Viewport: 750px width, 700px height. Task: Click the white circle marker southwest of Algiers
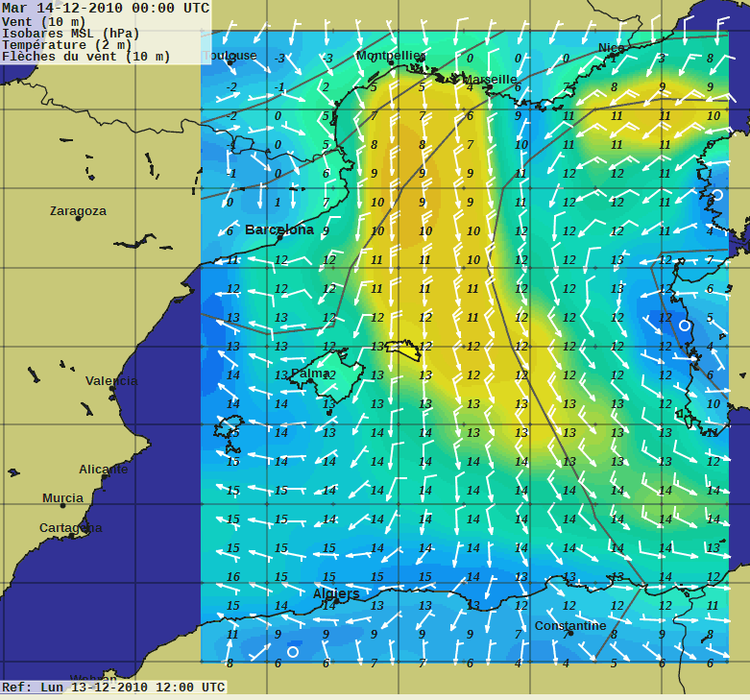(x=293, y=651)
